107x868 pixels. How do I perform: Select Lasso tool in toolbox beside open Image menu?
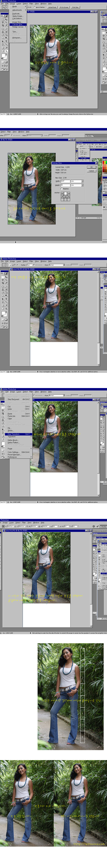[x=3, y=22]
